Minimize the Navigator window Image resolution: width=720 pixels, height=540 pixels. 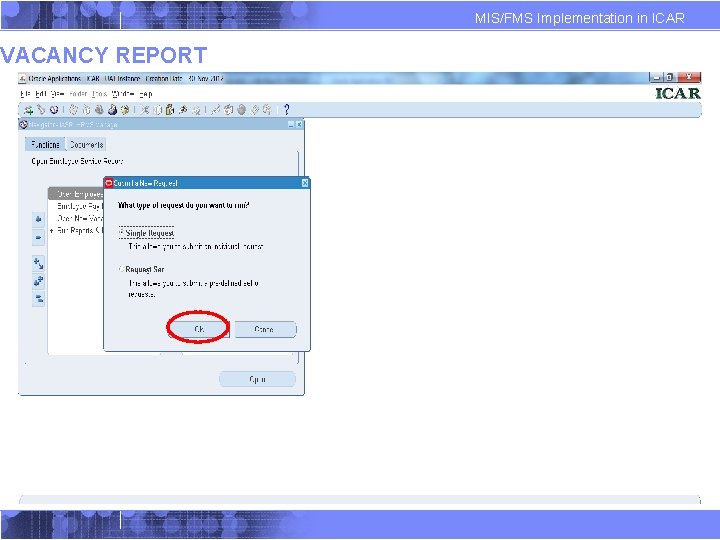(x=291, y=124)
